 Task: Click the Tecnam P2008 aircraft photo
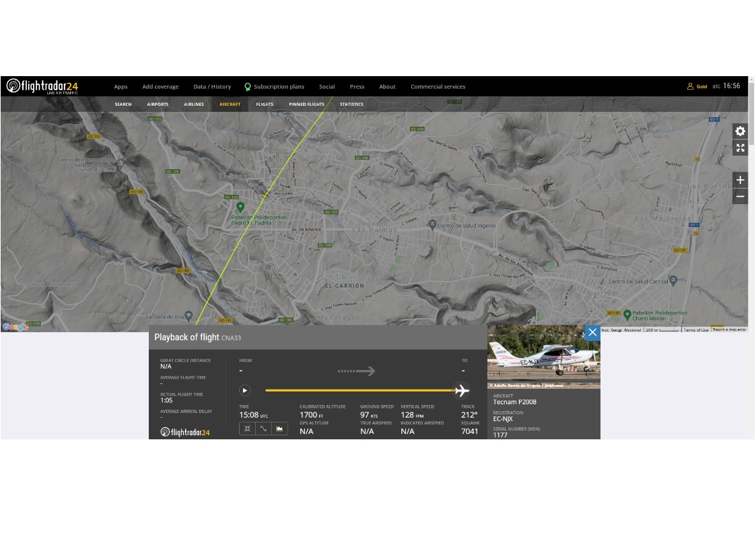tap(544, 356)
